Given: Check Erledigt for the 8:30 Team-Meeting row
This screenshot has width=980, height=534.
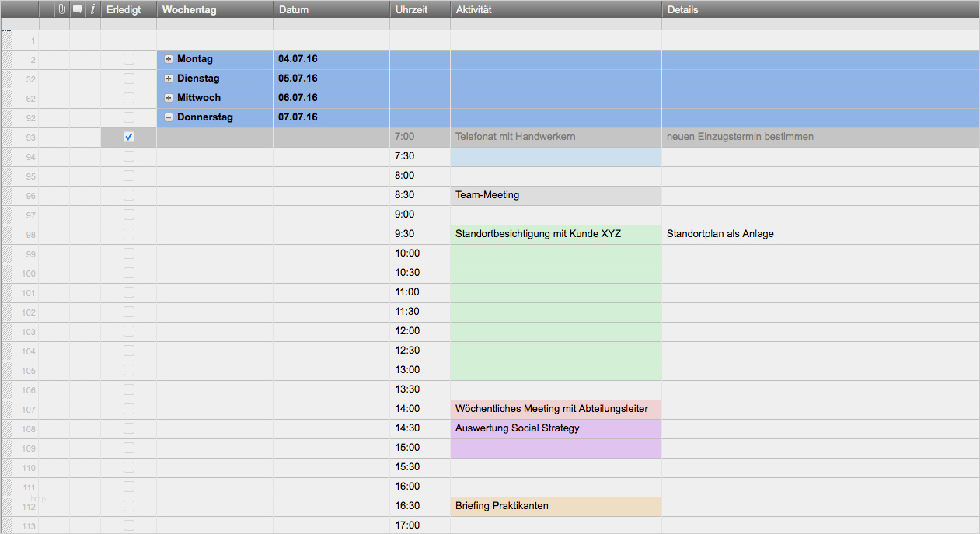Looking at the screenshot, I should click(129, 195).
